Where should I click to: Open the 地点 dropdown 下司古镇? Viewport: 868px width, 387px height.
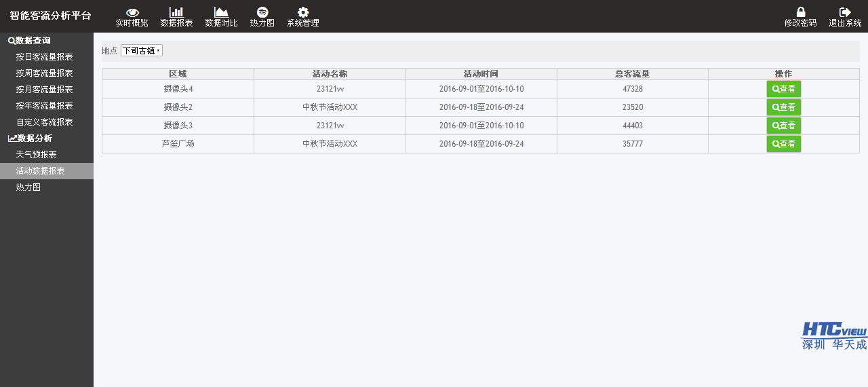(x=142, y=51)
